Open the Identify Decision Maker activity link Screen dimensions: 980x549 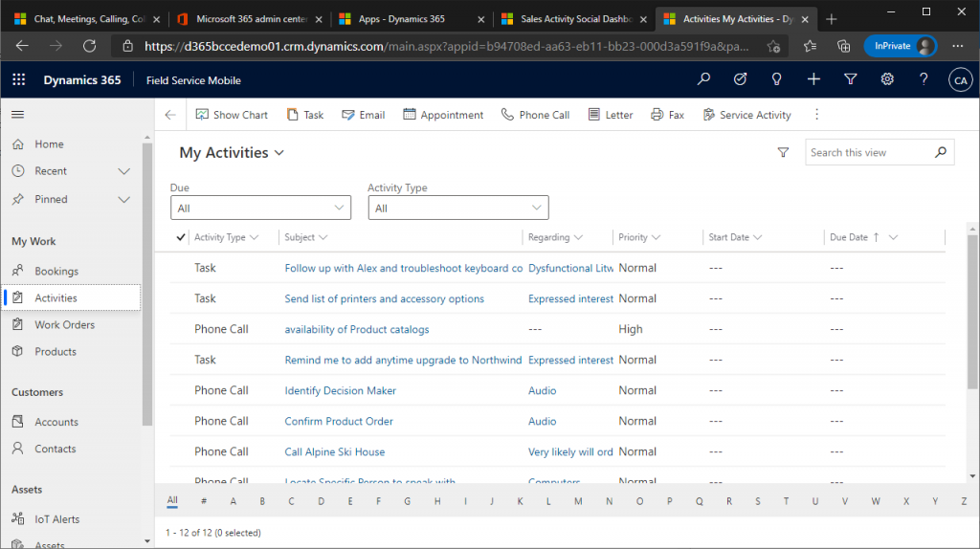click(340, 391)
